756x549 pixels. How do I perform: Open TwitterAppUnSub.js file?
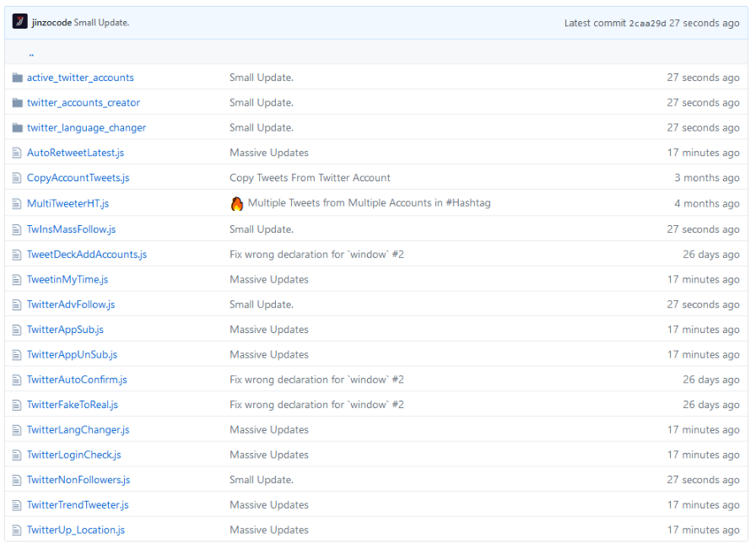[x=72, y=355]
